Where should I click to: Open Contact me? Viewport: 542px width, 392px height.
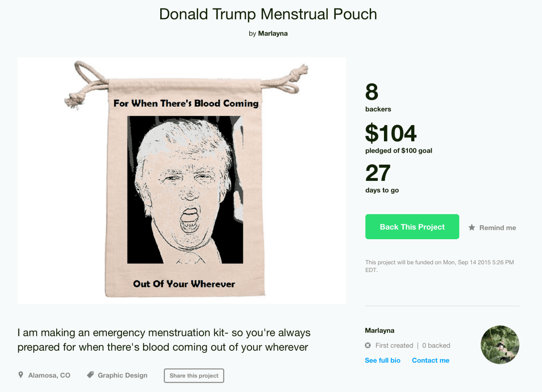coord(430,360)
